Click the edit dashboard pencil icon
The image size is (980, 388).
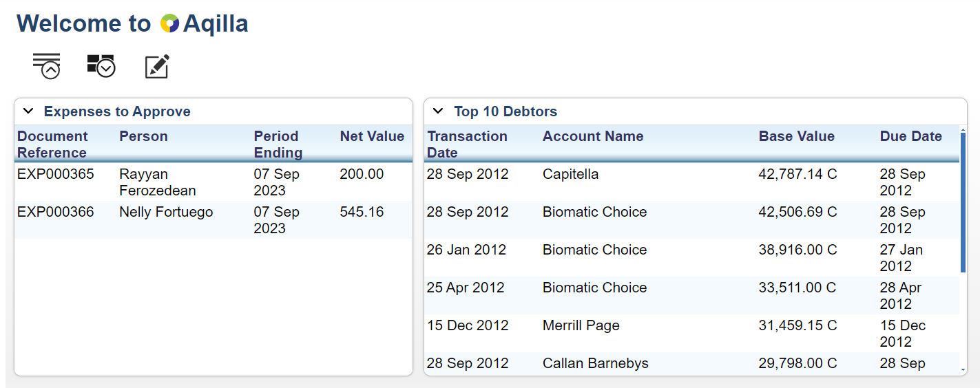pos(157,67)
